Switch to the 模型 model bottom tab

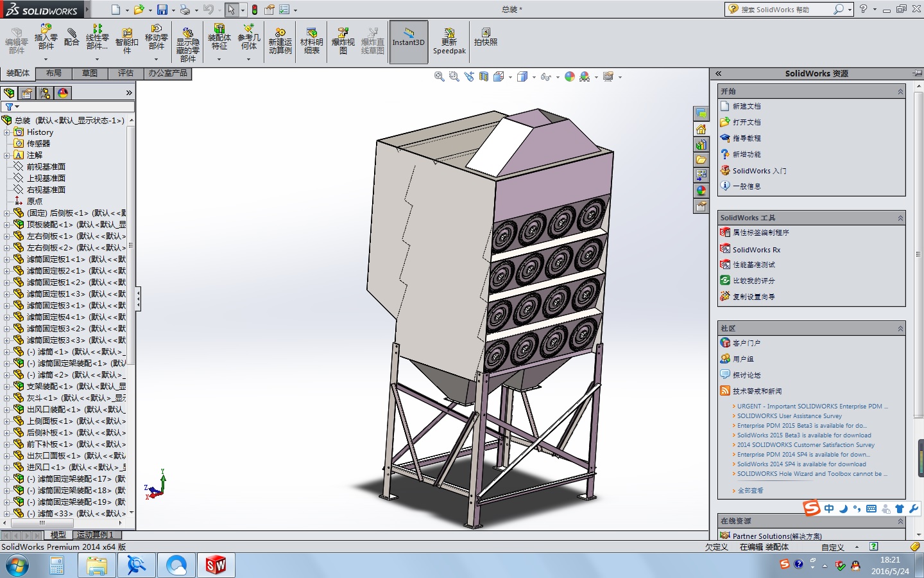pyautogui.click(x=58, y=535)
